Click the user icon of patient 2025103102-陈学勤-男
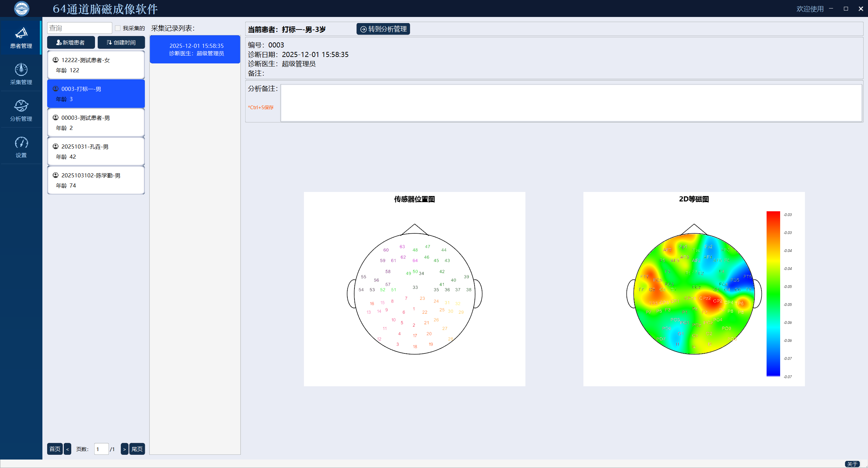 coord(56,175)
